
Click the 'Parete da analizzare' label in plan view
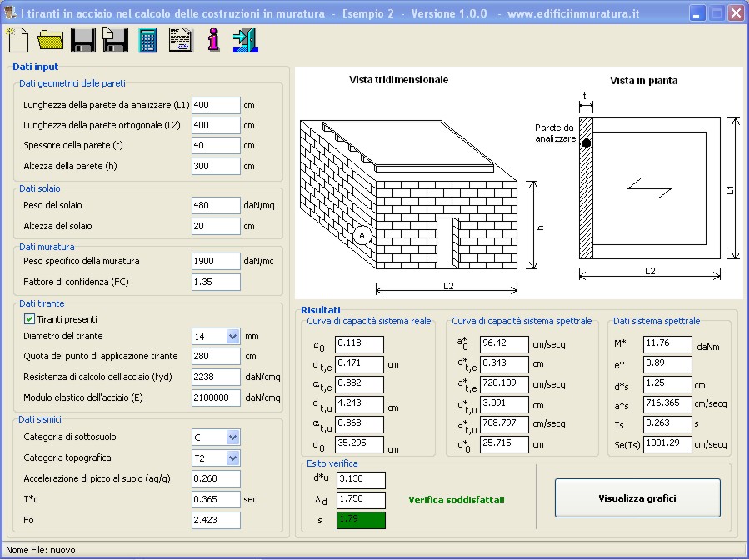(555, 133)
